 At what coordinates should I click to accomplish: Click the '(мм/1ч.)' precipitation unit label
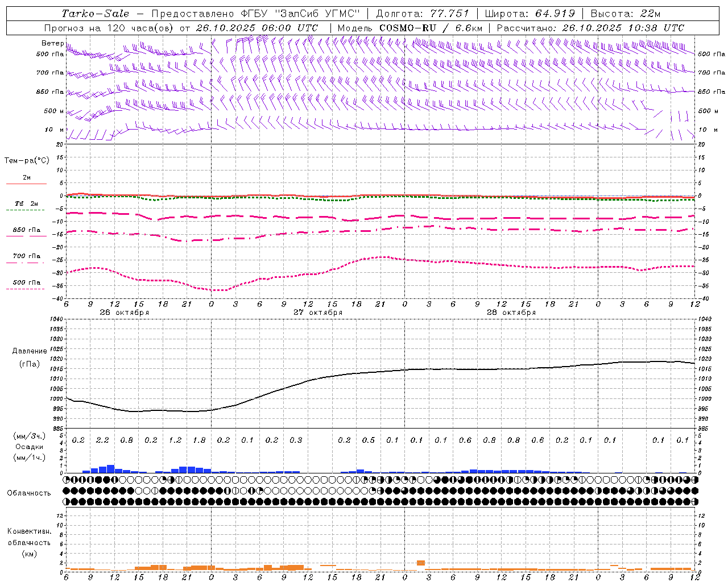tap(30, 458)
